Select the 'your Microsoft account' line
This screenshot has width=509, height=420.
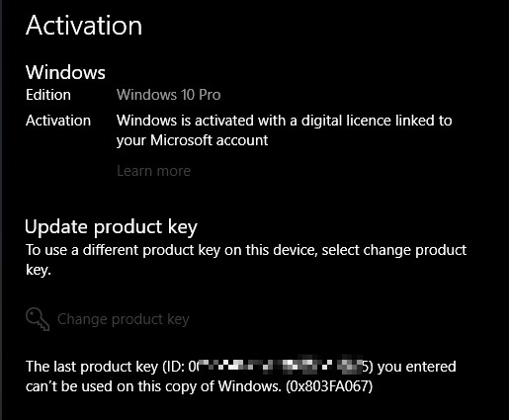[192, 140]
